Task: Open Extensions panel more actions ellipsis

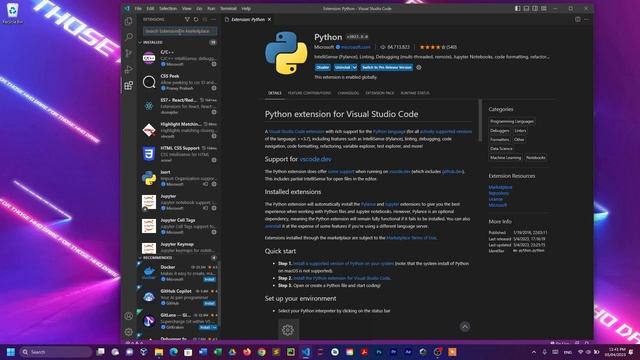Action: [213, 19]
